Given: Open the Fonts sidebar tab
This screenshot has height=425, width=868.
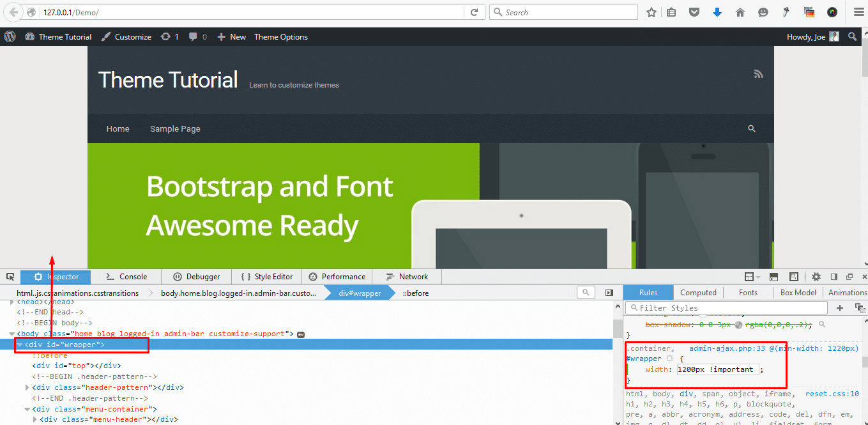Looking at the screenshot, I should click(748, 293).
